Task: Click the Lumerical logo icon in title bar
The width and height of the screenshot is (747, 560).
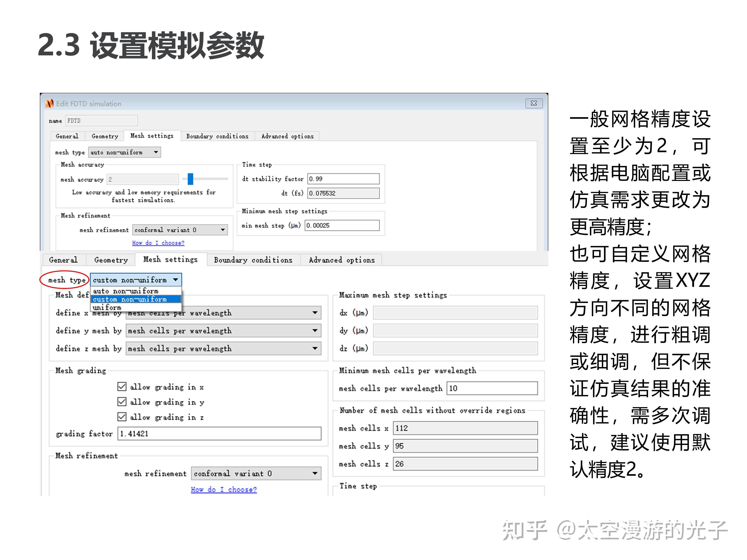Action: 49,103
